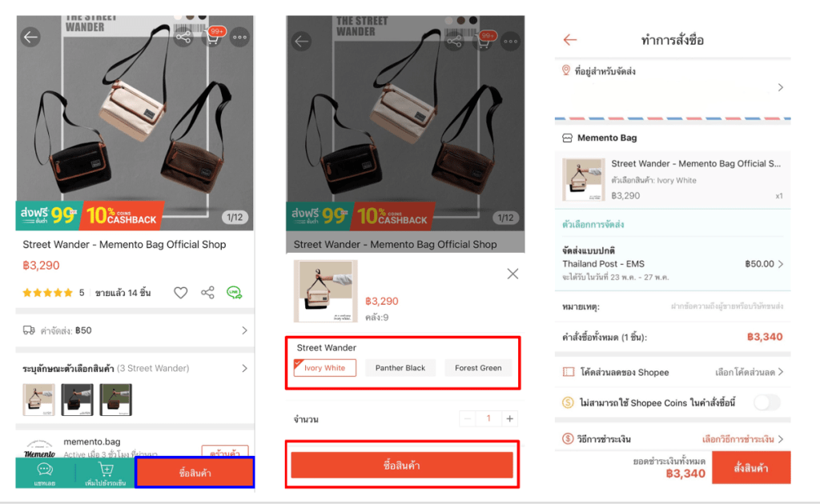
Task: Click ซื้อสินค้า button below the quantity selector
Action: pyautogui.click(x=401, y=465)
